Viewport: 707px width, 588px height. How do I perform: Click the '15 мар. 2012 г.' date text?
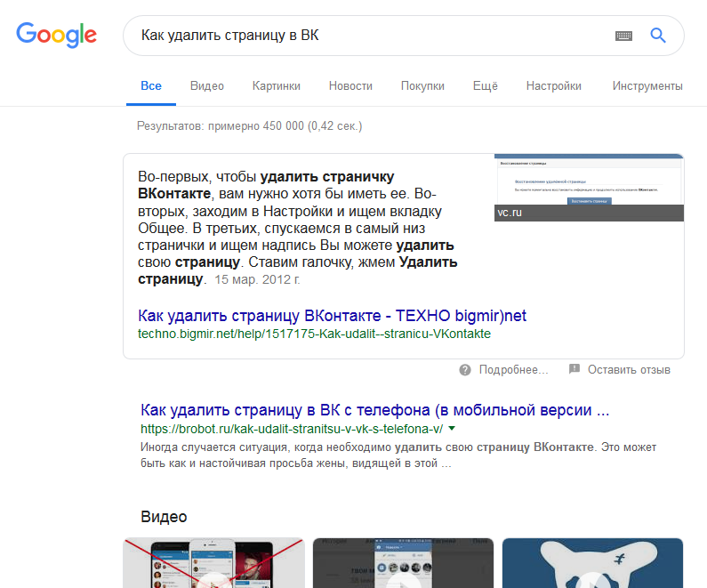tap(257, 279)
